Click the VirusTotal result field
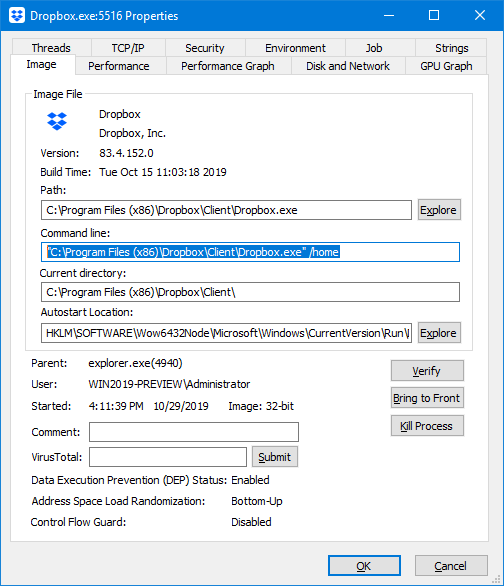Screen dimensions: 504x586 click(168, 457)
